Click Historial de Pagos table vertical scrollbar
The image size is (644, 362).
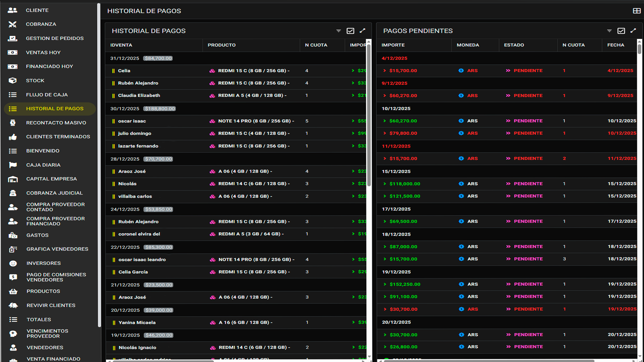pyautogui.click(x=369, y=114)
